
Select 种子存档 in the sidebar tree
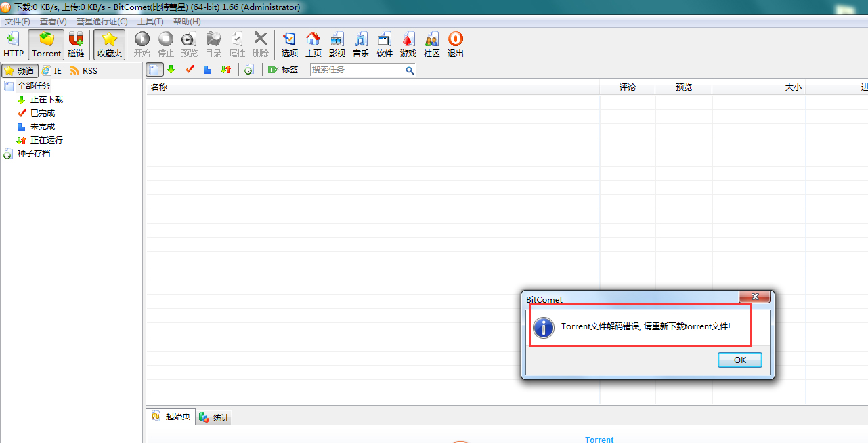pos(34,154)
